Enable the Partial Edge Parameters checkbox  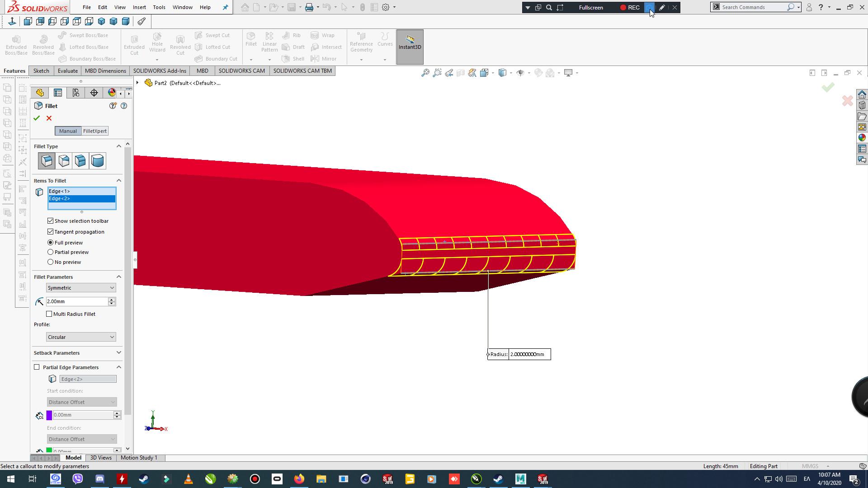(37, 366)
